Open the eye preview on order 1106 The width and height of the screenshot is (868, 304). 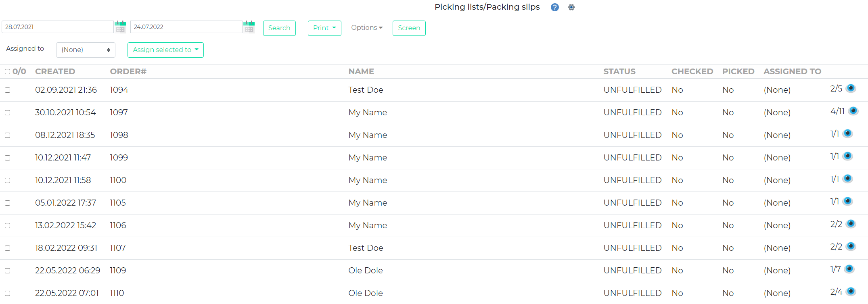coord(851,224)
